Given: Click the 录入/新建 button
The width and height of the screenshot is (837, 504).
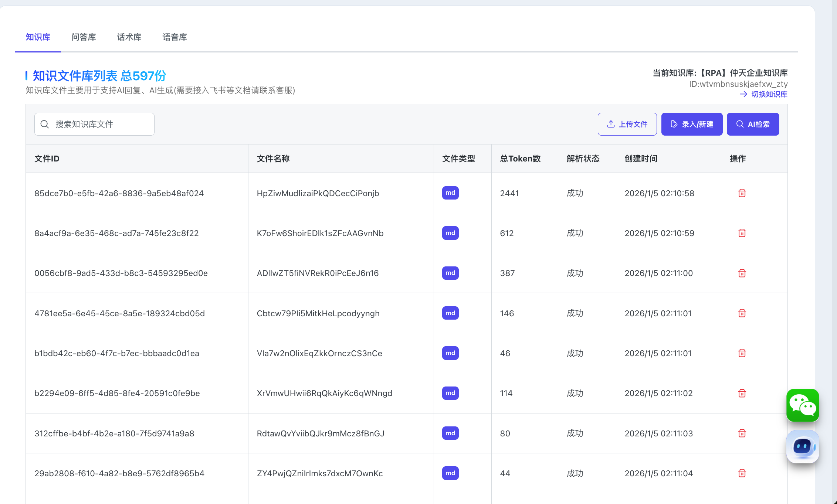Looking at the screenshot, I should 692,124.
